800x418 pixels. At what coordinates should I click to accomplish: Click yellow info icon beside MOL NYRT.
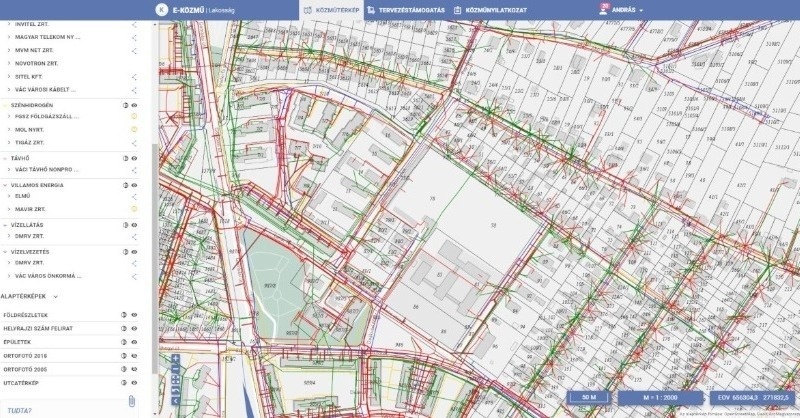[x=133, y=129]
